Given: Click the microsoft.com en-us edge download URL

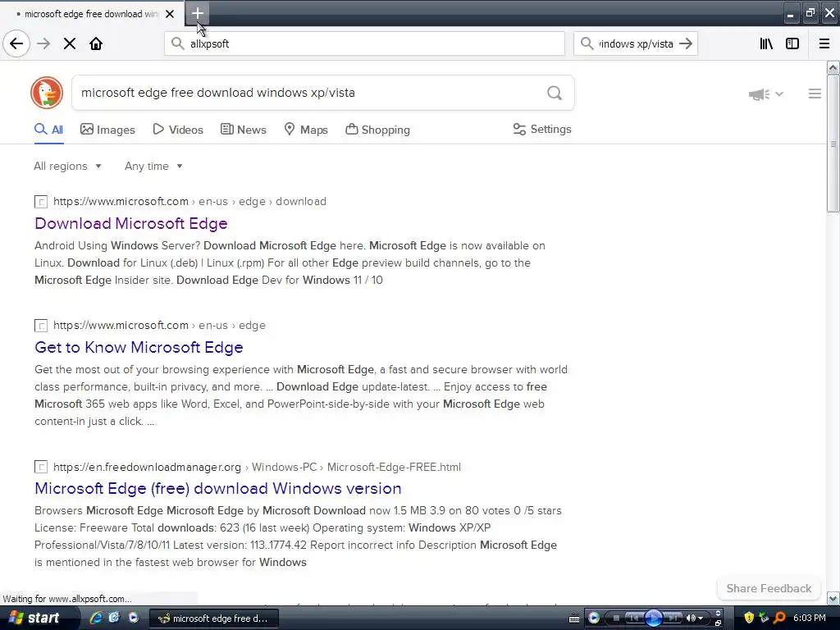Looking at the screenshot, I should point(189,202).
